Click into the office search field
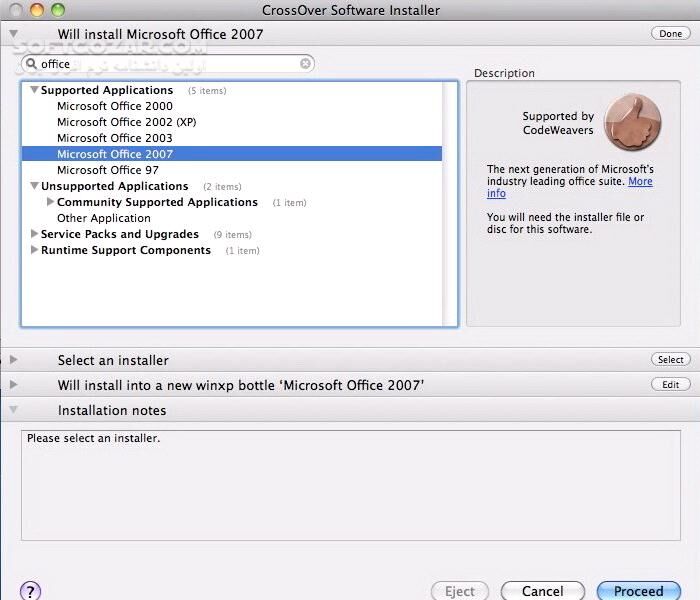 pos(170,64)
